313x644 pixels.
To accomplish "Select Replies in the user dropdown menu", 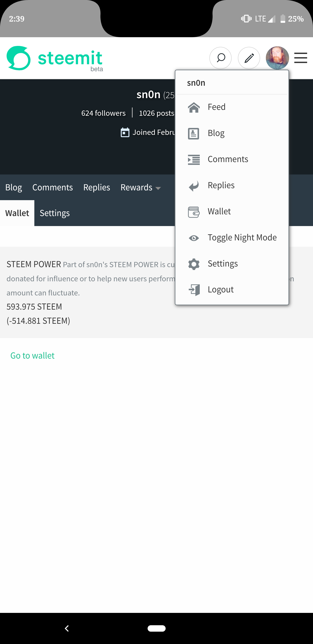I will (232, 185).
